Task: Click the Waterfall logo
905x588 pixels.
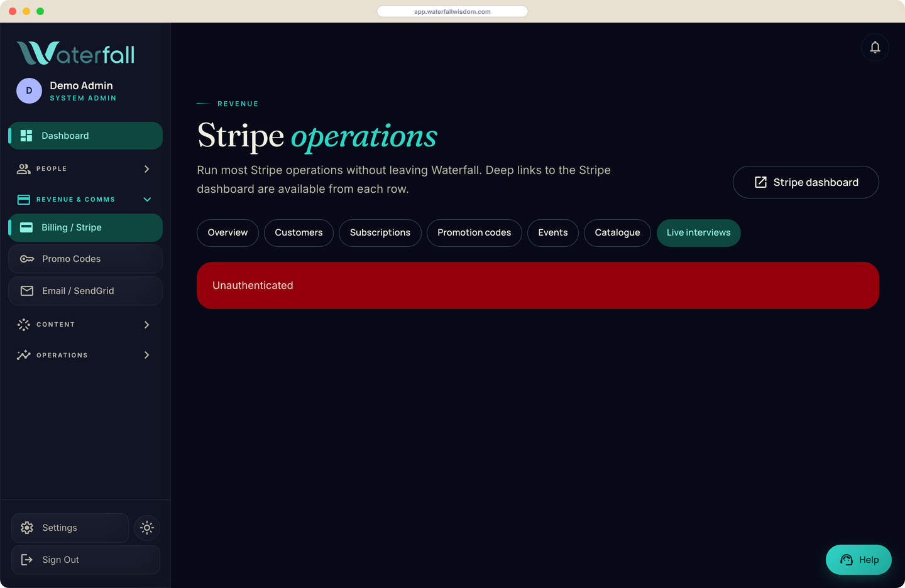Action: (x=75, y=53)
